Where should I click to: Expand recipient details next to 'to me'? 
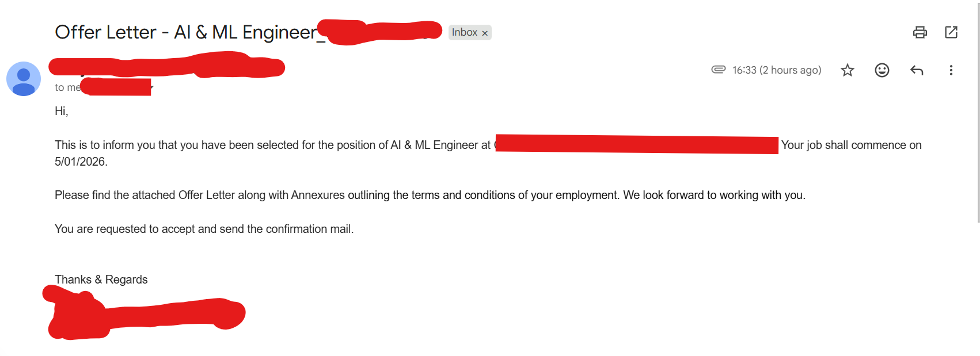pos(151,88)
